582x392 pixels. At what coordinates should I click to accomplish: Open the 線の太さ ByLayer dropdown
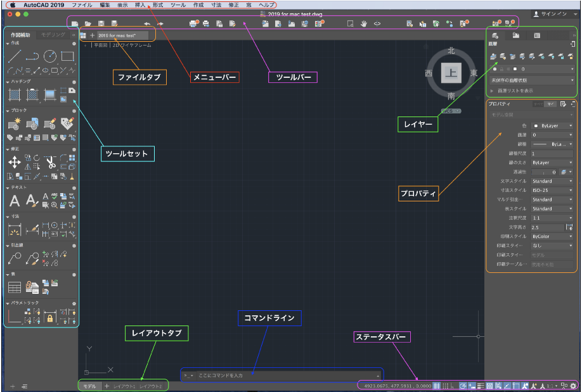[x=552, y=163]
